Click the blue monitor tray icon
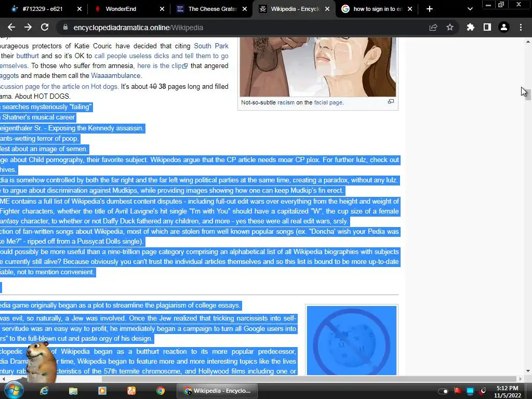Screen dimensions: 532x399 [470, 391]
